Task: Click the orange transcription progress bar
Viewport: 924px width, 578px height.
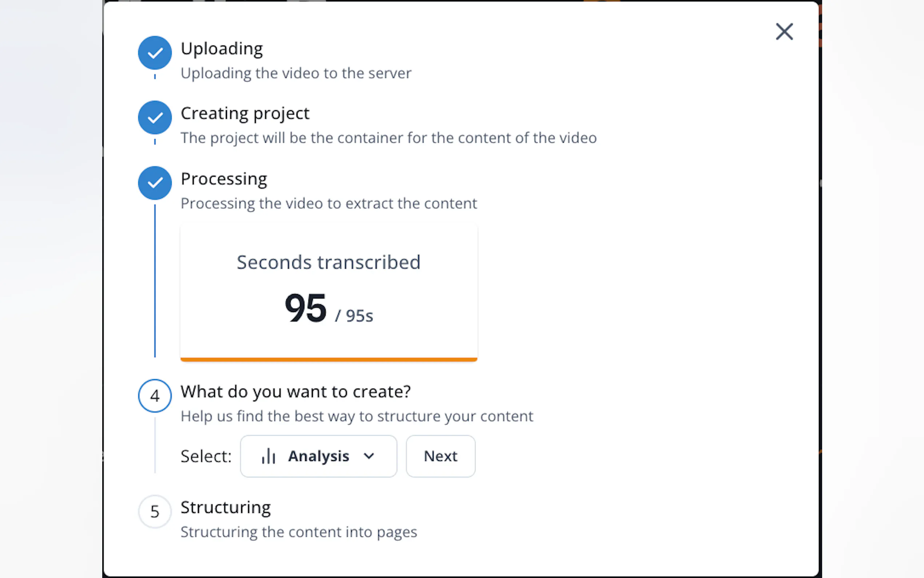Action: coord(328,359)
